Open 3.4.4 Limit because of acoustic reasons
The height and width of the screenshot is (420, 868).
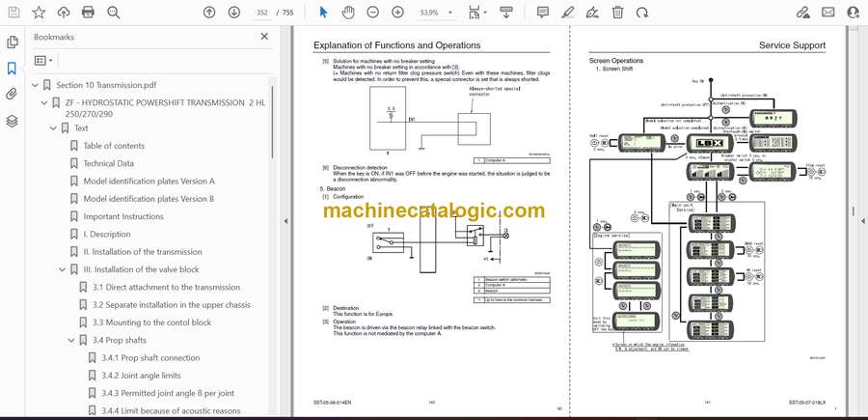point(171,411)
